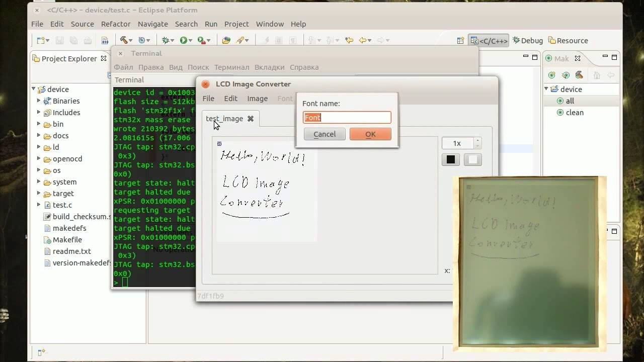Open the Project menu
This screenshot has width=644, height=362.
(x=236, y=24)
